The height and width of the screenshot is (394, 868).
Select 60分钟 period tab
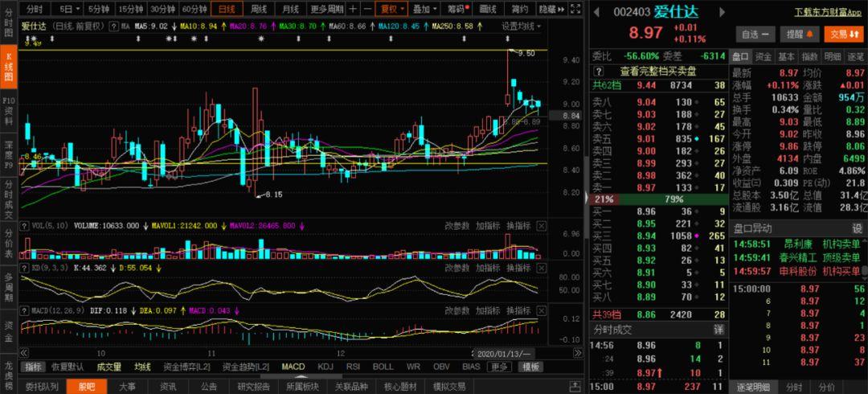194,9
